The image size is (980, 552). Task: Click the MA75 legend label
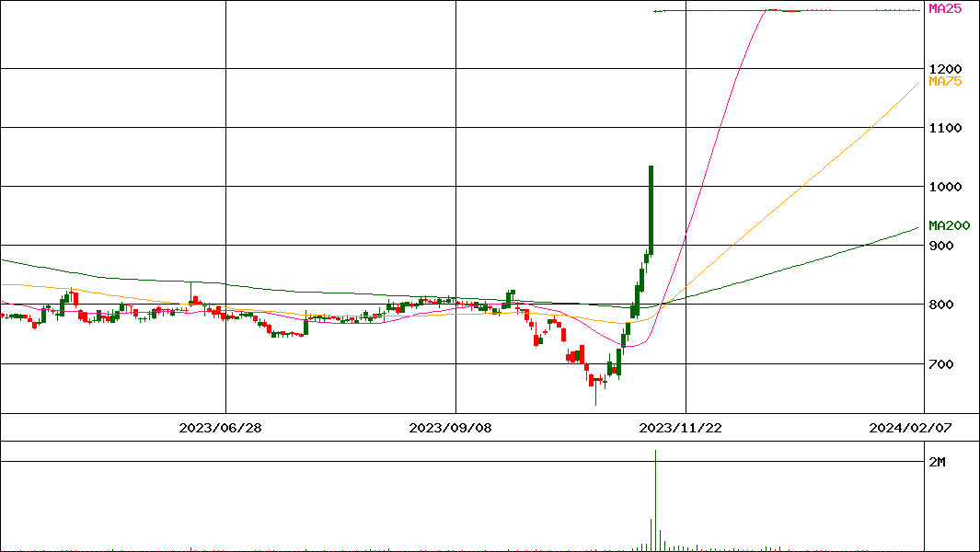pos(945,81)
